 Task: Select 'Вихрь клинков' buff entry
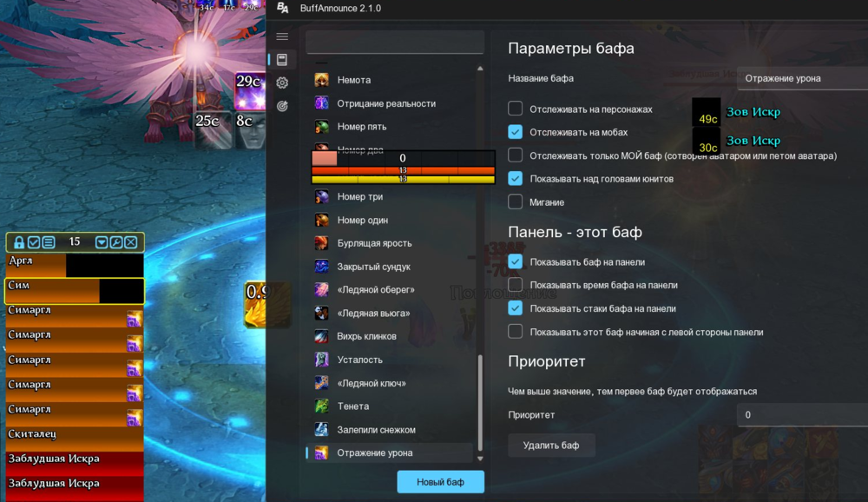[366, 336]
